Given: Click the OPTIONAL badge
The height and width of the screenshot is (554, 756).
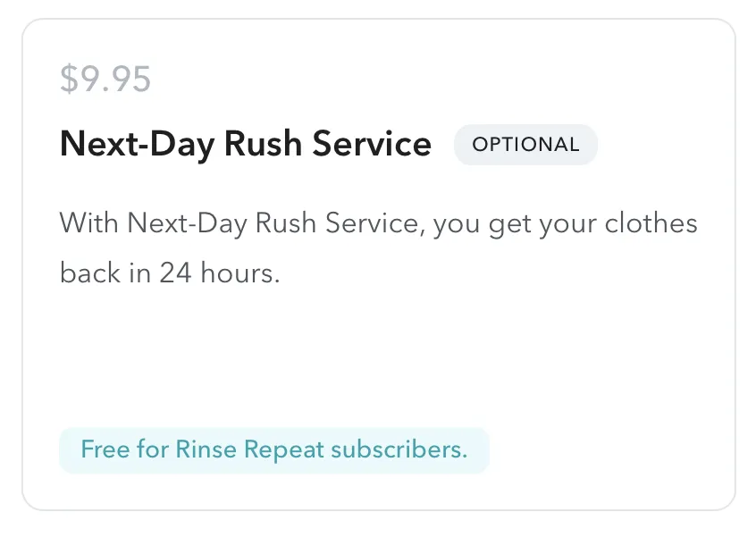Looking at the screenshot, I should 525,145.
